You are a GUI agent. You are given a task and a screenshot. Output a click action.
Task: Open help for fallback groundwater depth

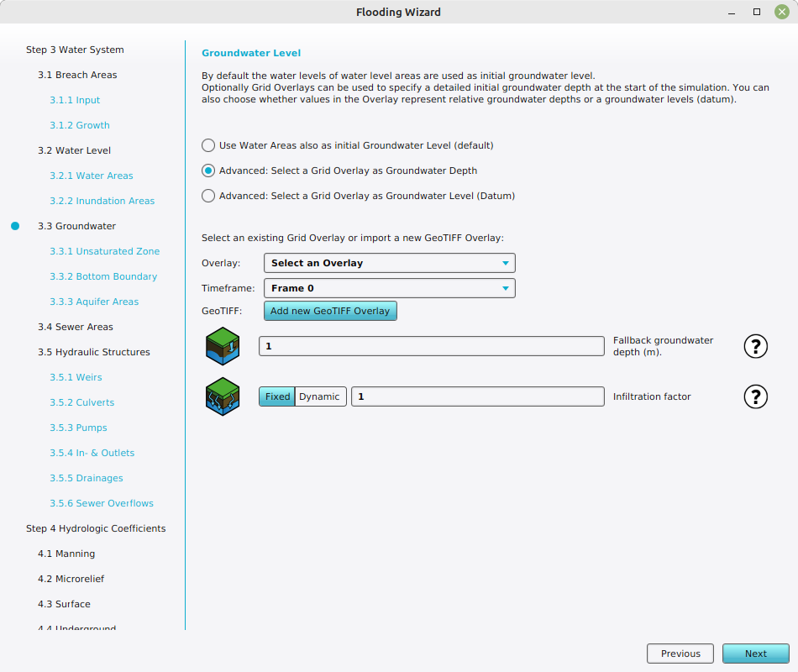[755, 346]
